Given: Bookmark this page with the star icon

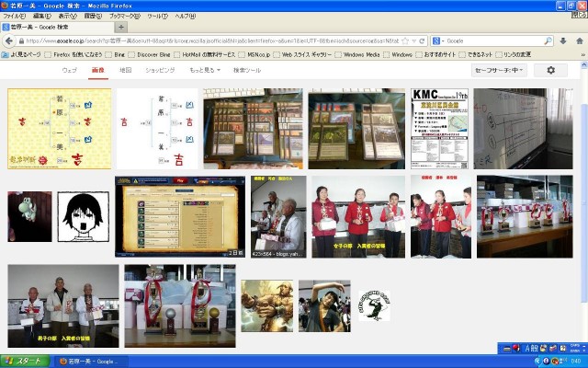Looking at the screenshot, I should pyautogui.click(x=405, y=40).
